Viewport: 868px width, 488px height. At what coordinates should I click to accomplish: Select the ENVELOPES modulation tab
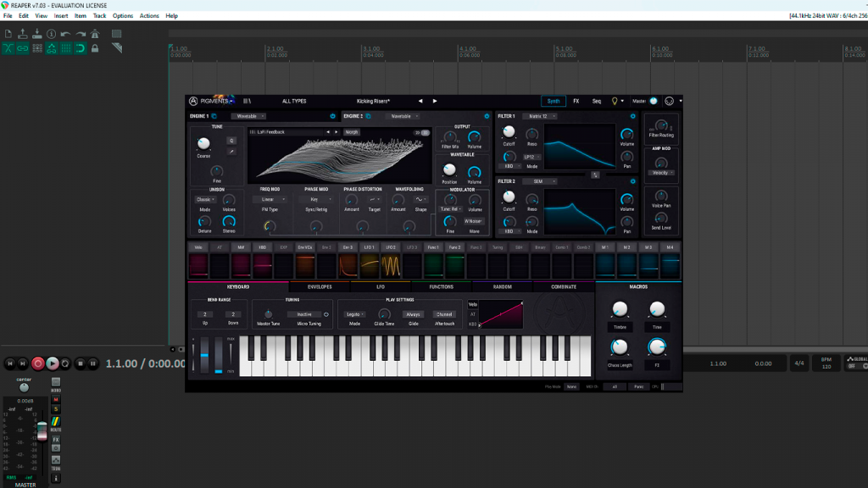point(320,287)
